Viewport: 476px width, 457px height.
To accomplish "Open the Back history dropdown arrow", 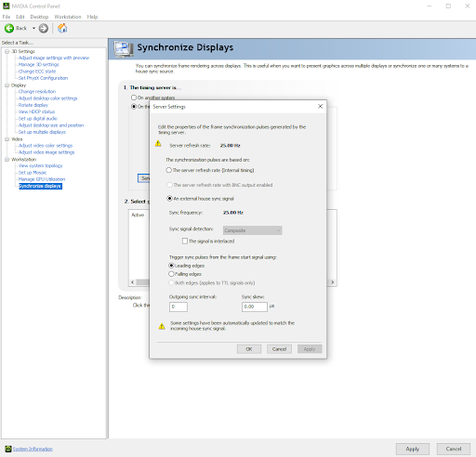I will pyautogui.click(x=33, y=29).
